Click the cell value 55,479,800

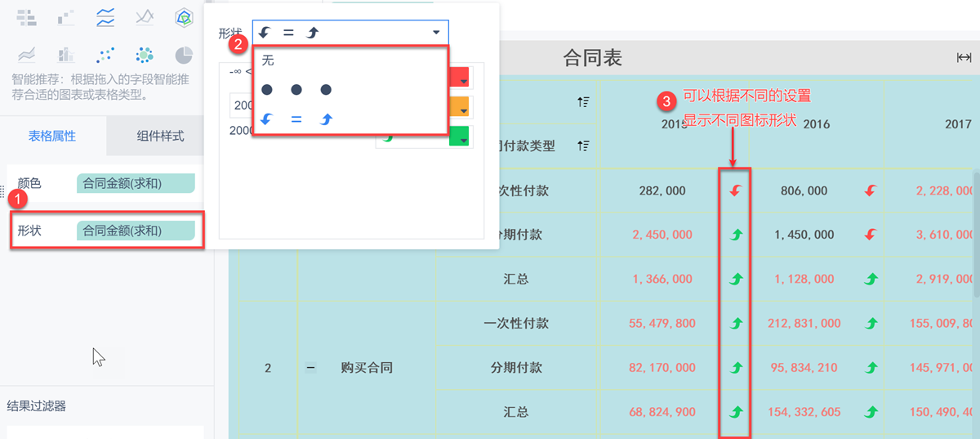662,323
